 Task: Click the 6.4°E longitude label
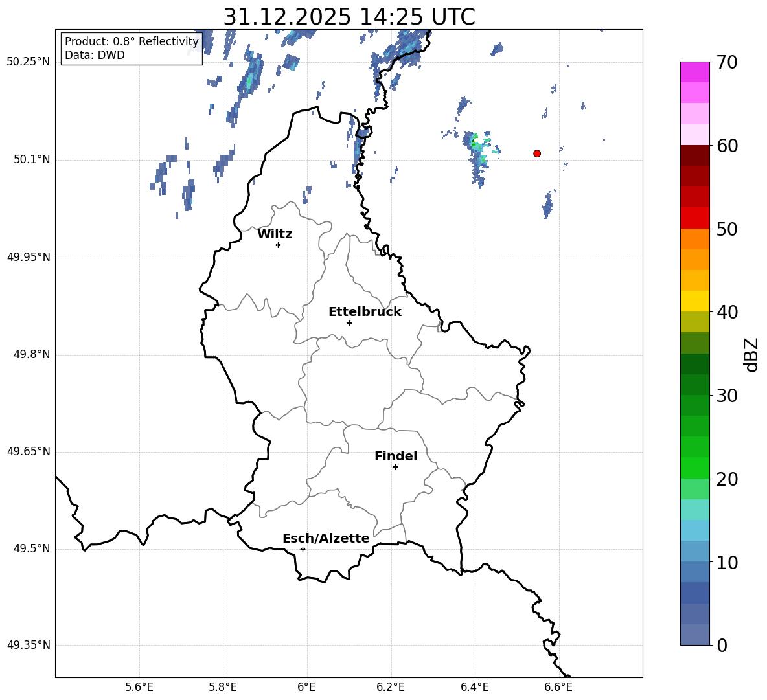tap(474, 687)
